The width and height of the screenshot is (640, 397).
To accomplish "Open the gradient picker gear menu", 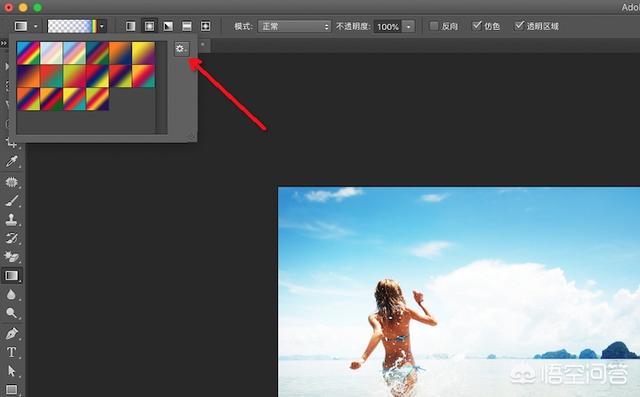I will coord(181,49).
